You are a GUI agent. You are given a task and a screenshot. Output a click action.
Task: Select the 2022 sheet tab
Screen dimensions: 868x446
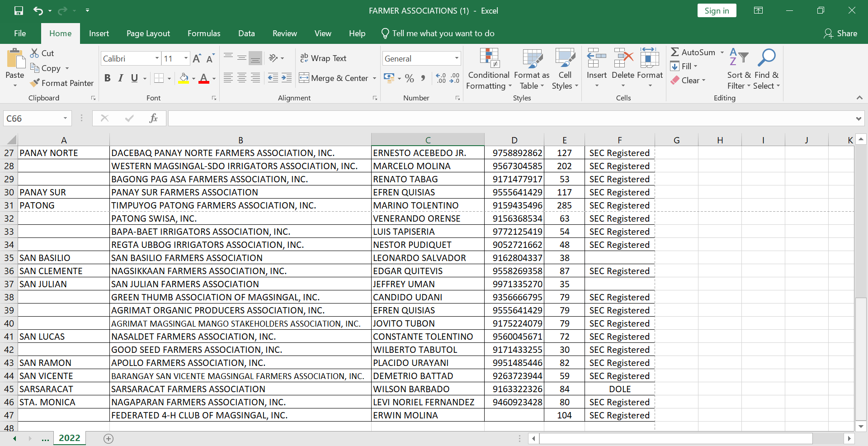pos(69,438)
